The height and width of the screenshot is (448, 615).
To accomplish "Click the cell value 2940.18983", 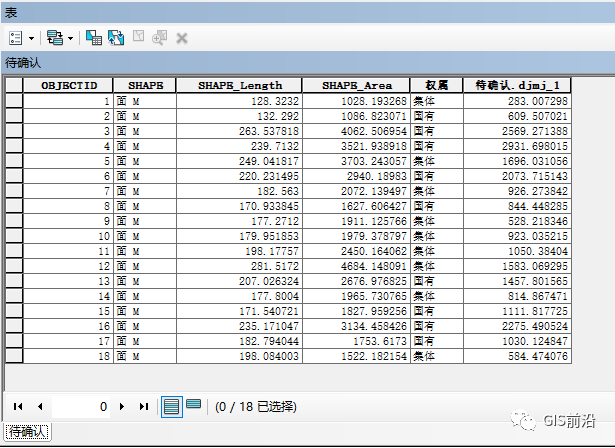I will (x=377, y=176).
